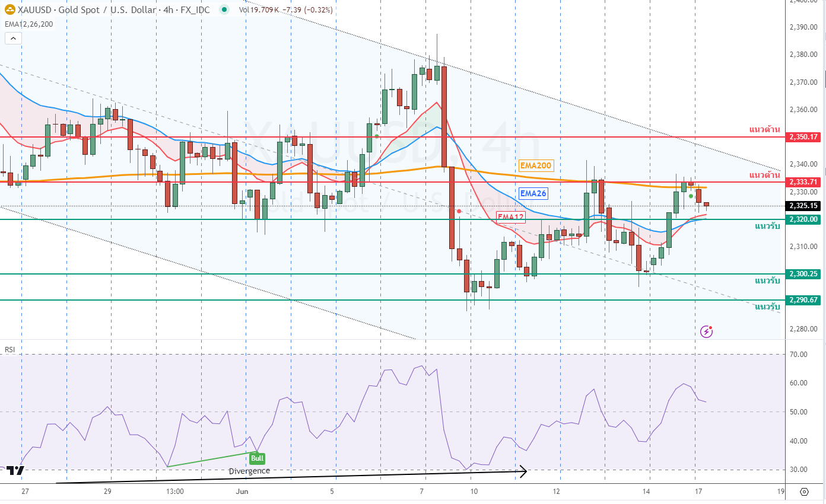The image size is (826, 504).
Task: Click date 19 on the time axis
Action: coord(781,492)
